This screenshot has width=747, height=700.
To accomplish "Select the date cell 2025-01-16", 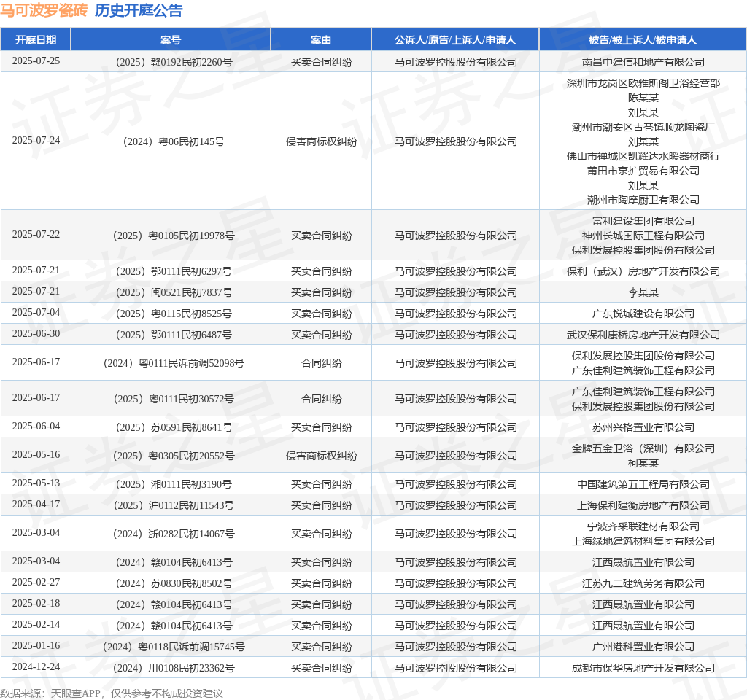I will 36,646.
